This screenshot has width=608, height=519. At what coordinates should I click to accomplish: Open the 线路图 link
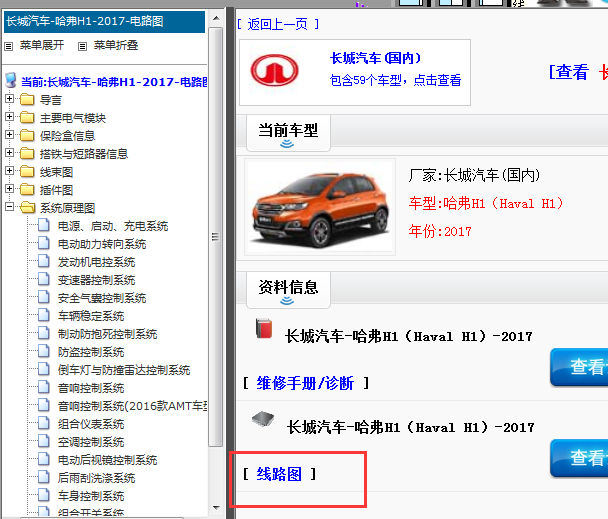coord(279,474)
